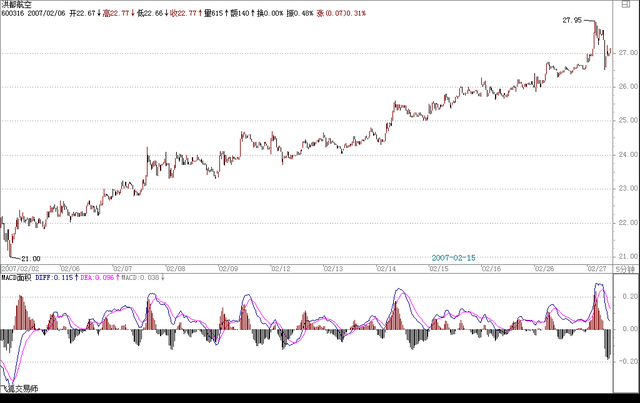Screen dimensions: 640x403
Task: Click the close price 收22.77
Action: [184, 13]
